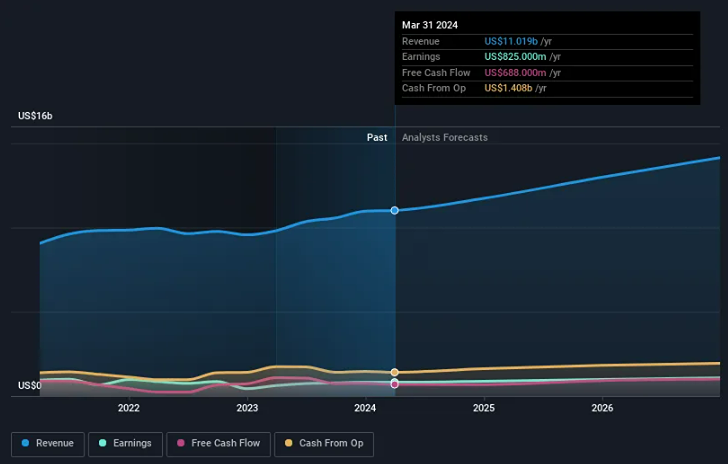Click the 2026 x-axis year label
Image resolution: width=728 pixels, height=464 pixels.
tap(602, 408)
